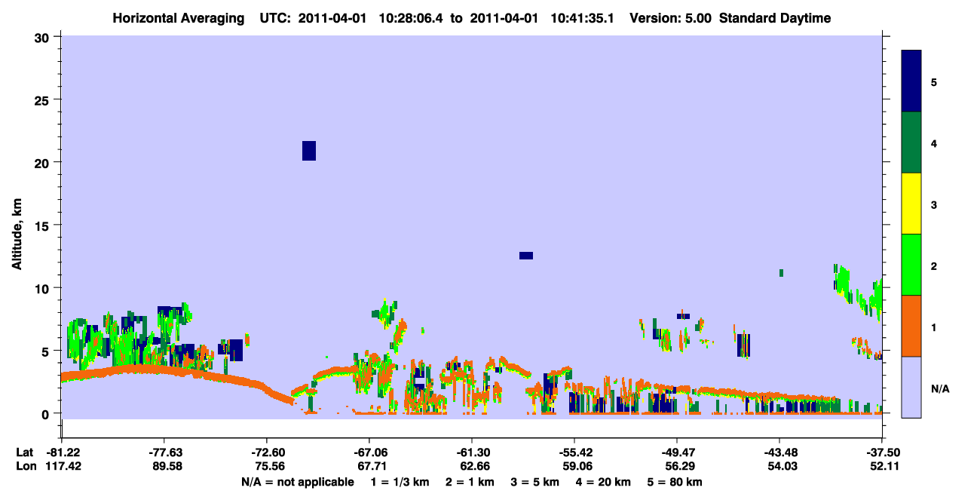Click the bright green colorbar segment labeled 2

tap(911, 265)
